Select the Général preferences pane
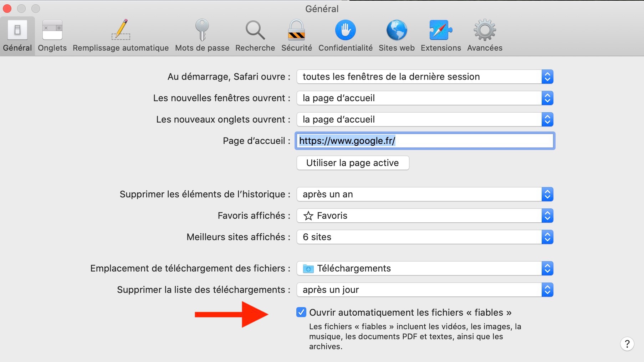Screen dimensions: 644x362 (x=17, y=36)
